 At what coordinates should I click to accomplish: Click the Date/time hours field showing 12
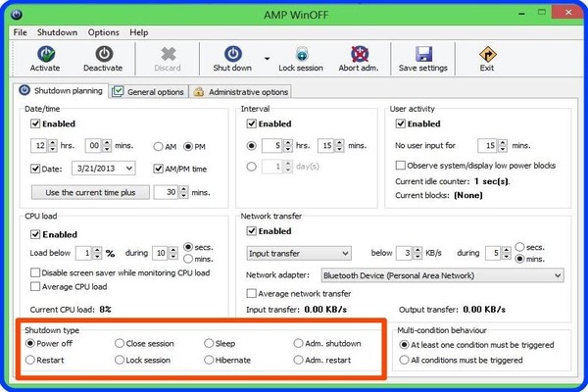pyautogui.click(x=40, y=146)
